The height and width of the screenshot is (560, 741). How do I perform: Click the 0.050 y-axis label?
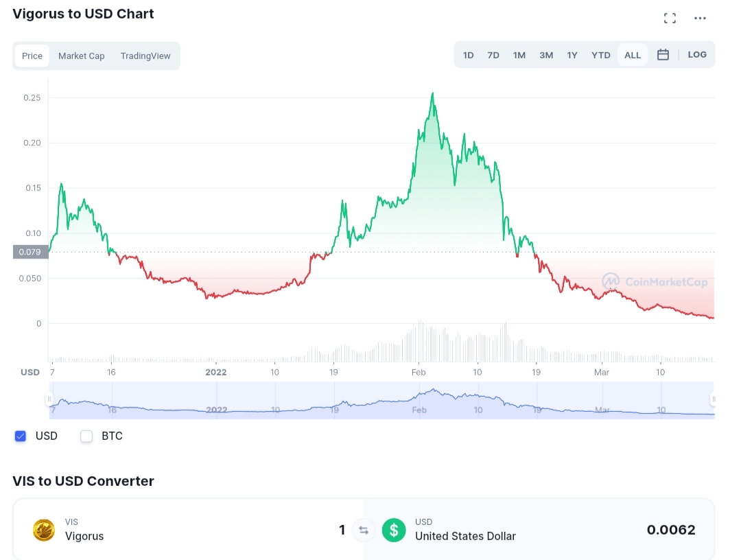click(30, 279)
